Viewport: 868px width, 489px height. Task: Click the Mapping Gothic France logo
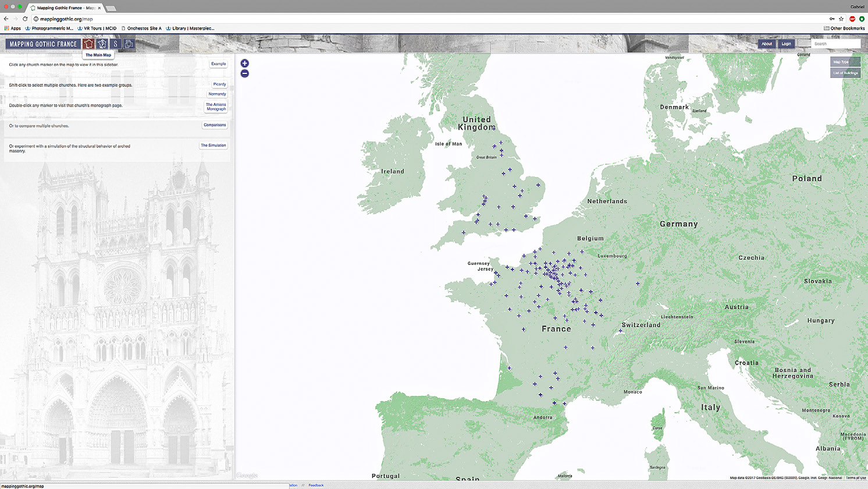click(43, 44)
